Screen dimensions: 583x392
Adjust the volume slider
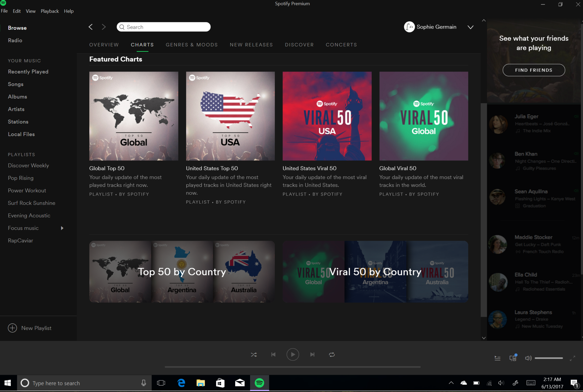tap(549, 358)
